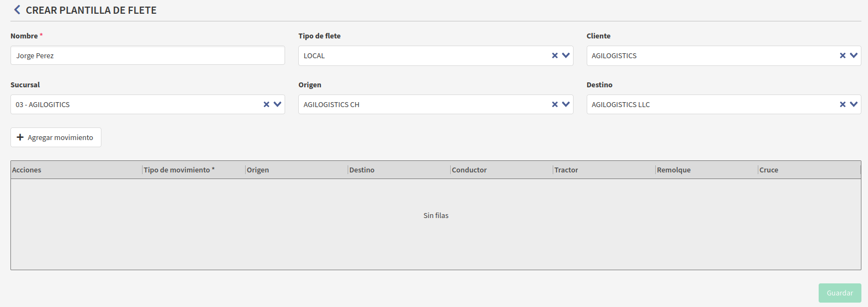Image resolution: width=868 pixels, height=307 pixels.
Task: Clear the Tipo de flete selection
Action: [x=554, y=55]
